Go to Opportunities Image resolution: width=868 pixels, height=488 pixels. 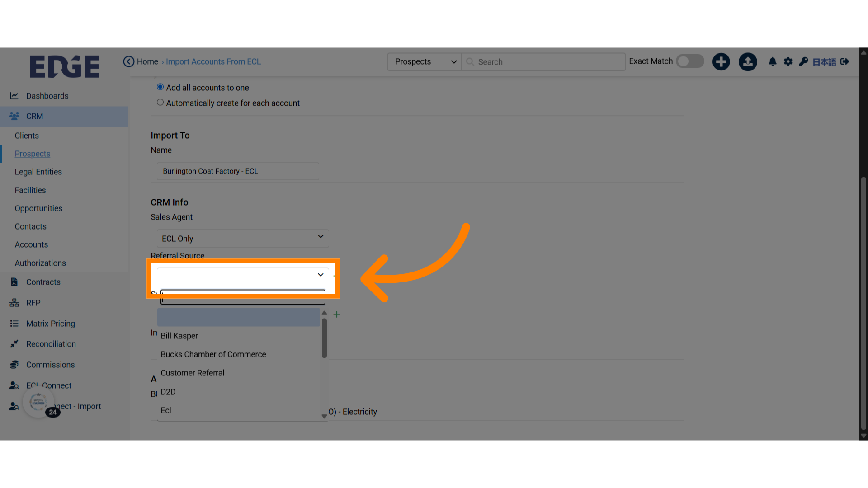point(38,208)
